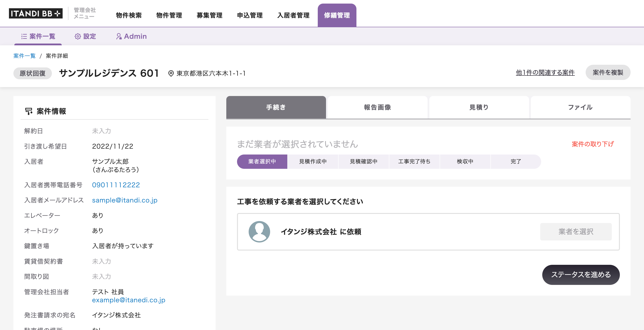Open the 物件検索 menu
The width and height of the screenshot is (644, 330).
pyautogui.click(x=129, y=15)
